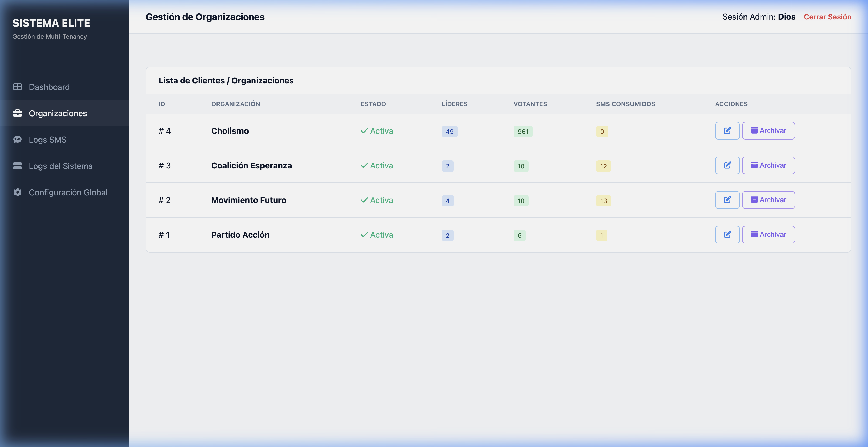The image size is (868, 447).
Task: Click the 961 votantes badge
Action: [x=523, y=132]
